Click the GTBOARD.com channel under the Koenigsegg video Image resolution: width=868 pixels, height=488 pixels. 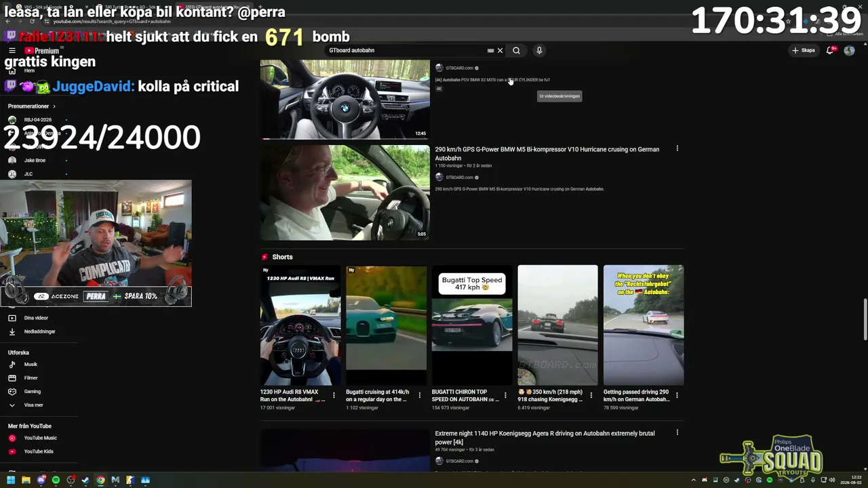pos(459,462)
